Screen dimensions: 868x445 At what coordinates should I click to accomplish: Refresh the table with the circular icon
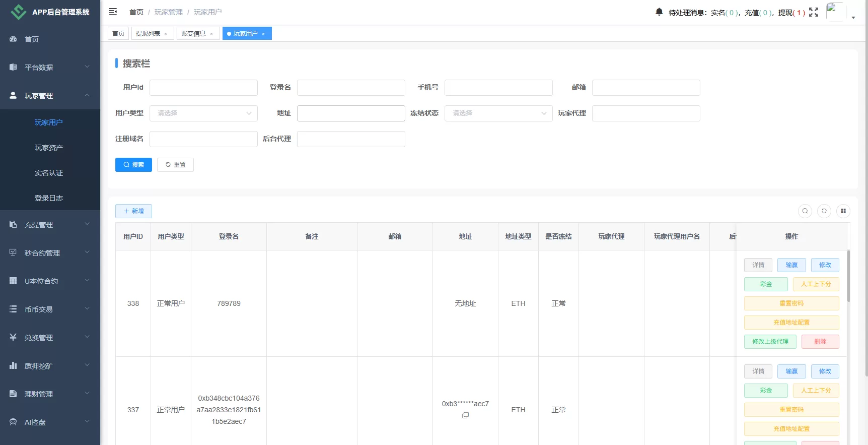824,211
